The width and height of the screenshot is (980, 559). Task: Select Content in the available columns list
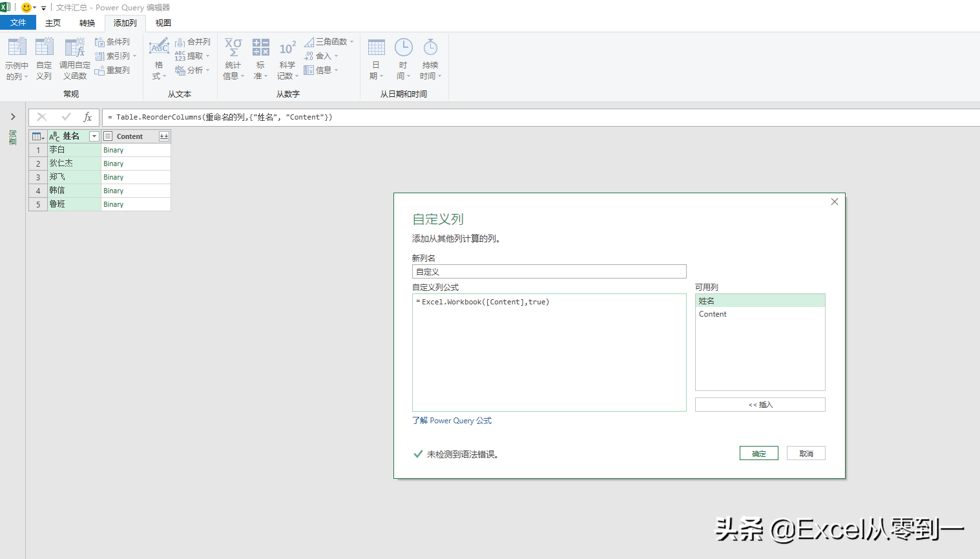pyautogui.click(x=760, y=314)
